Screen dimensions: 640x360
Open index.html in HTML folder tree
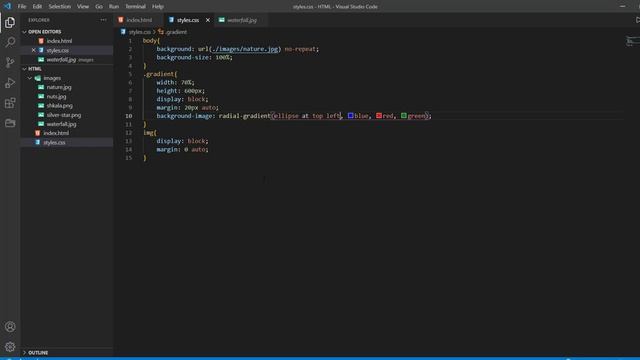56,133
